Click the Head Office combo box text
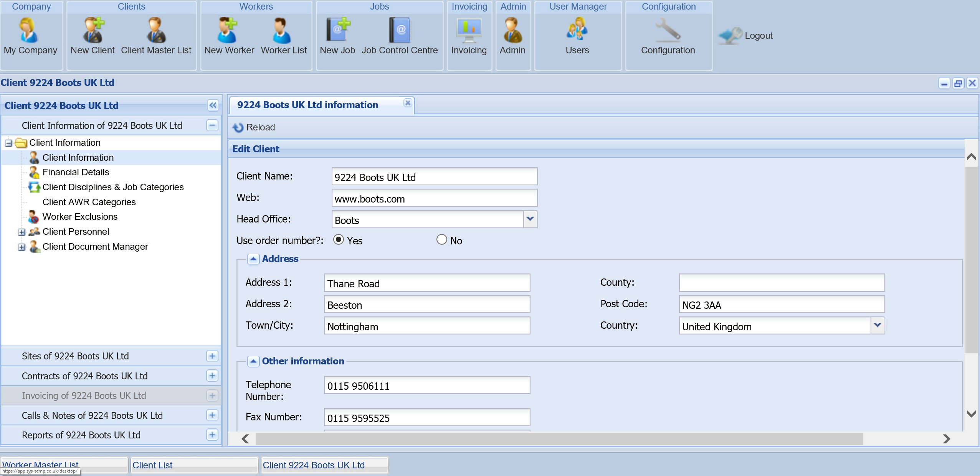This screenshot has width=980, height=476. point(428,219)
